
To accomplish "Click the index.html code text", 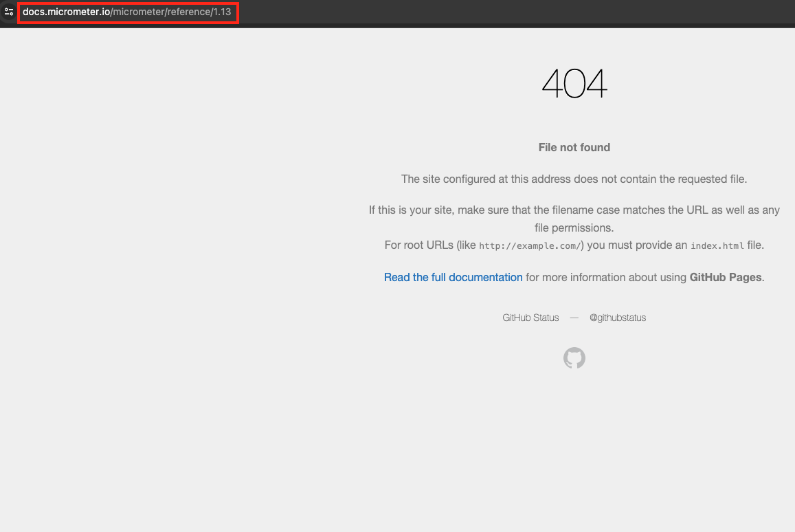I will [717, 246].
